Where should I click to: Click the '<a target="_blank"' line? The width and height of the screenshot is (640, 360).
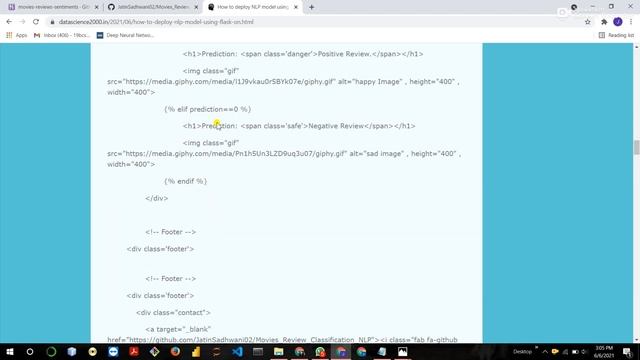coord(178,329)
